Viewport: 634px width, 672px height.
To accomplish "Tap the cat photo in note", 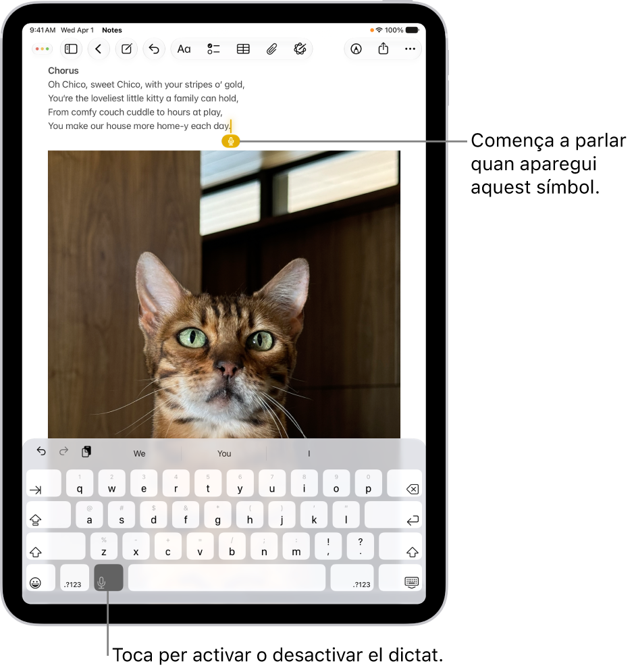I will (224, 294).
